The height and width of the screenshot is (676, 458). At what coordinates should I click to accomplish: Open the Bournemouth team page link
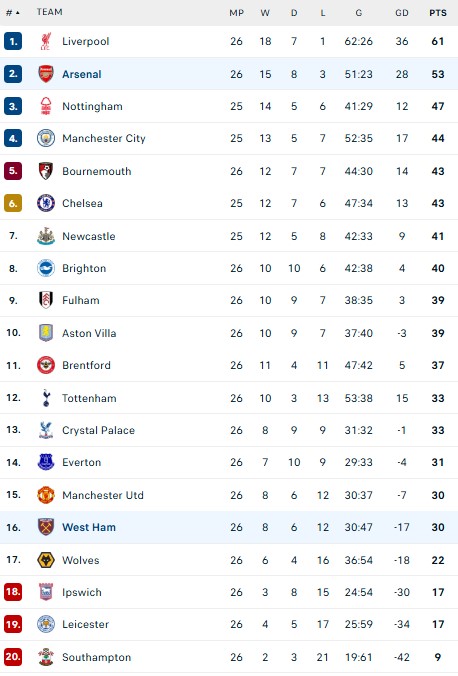click(x=97, y=171)
